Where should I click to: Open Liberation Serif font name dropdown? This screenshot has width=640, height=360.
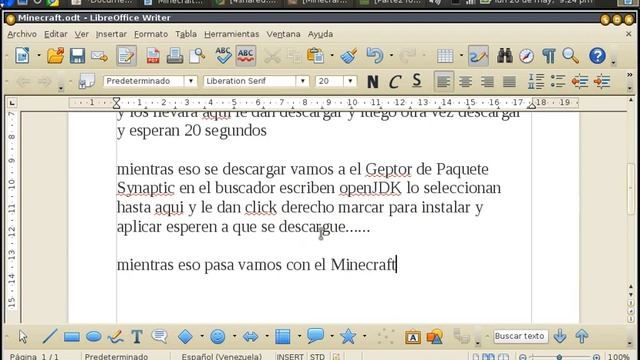302,81
